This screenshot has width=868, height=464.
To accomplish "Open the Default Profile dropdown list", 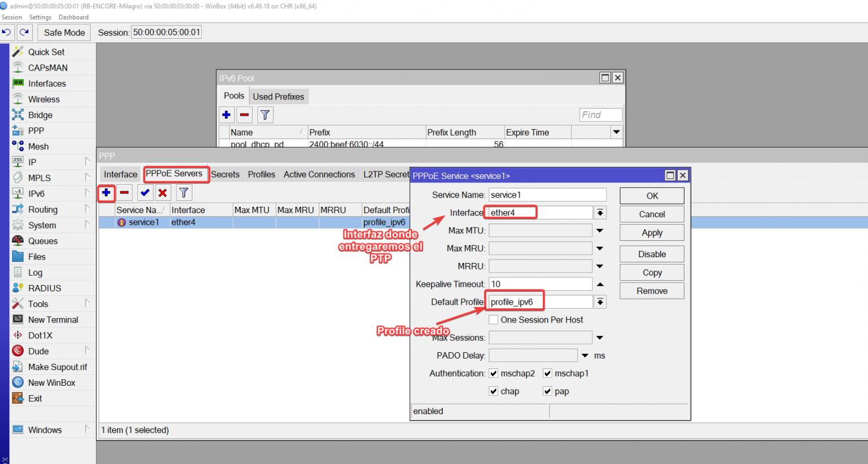I will coord(600,302).
